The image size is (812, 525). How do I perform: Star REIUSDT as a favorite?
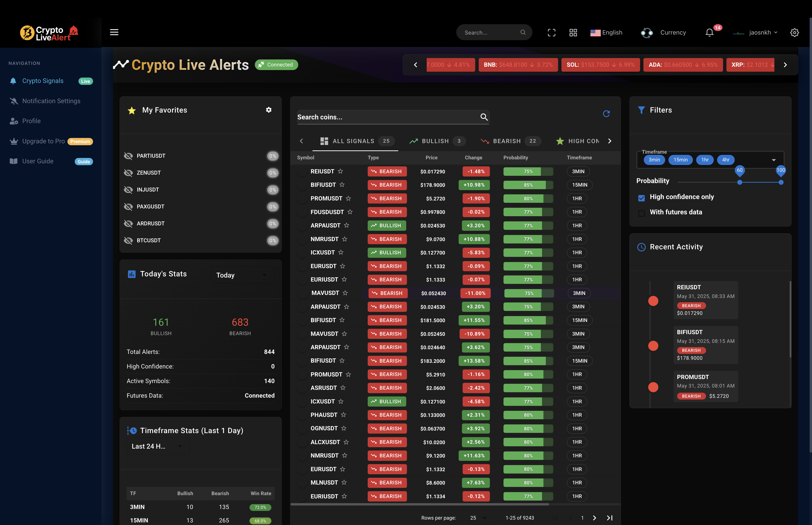point(340,171)
